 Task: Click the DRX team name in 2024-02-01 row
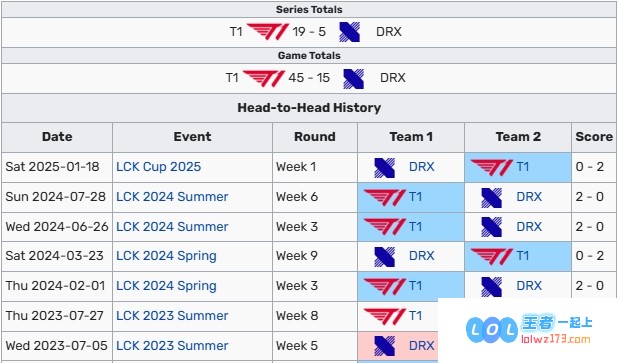tap(529, 286)
